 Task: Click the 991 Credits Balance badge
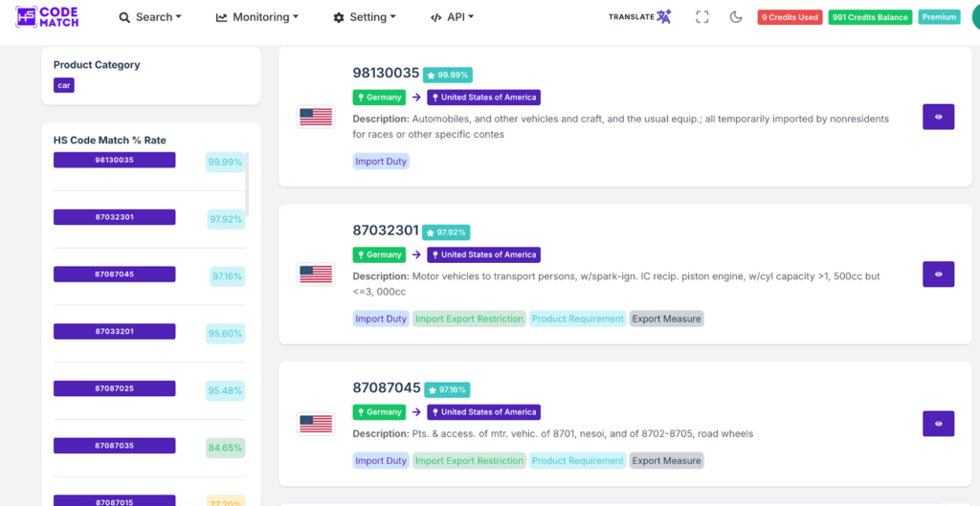point(870,17)
